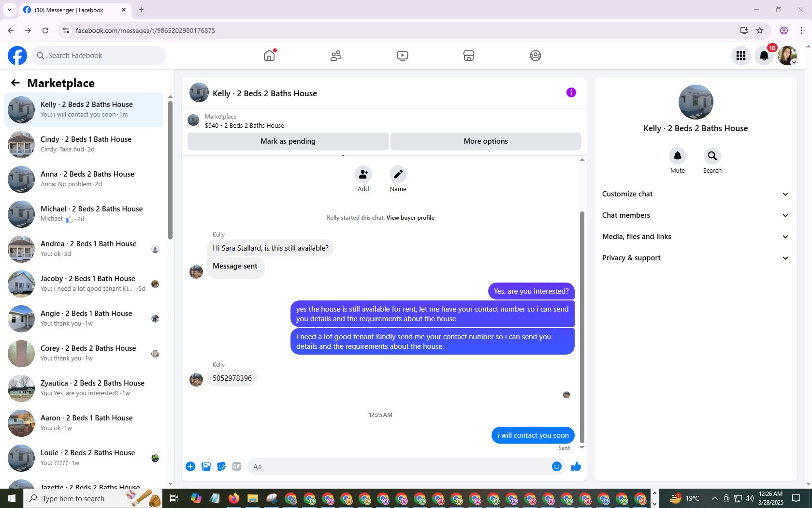Click the address bar URL
This screenshot has width=812, height=508.
145,30
